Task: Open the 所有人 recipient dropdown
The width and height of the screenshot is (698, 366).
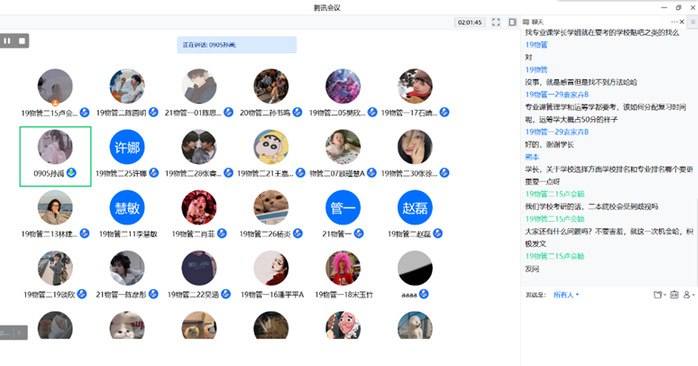Action: coord(566,295)
